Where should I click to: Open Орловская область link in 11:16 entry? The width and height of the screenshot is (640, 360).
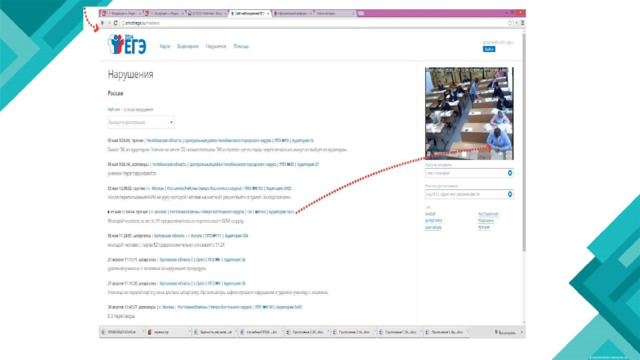click(175, 283)
